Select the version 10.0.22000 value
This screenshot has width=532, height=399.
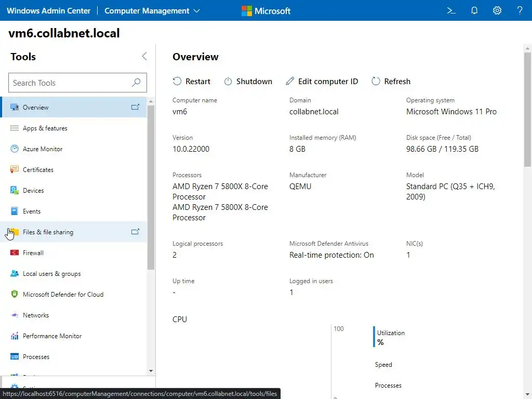point(191,149)
